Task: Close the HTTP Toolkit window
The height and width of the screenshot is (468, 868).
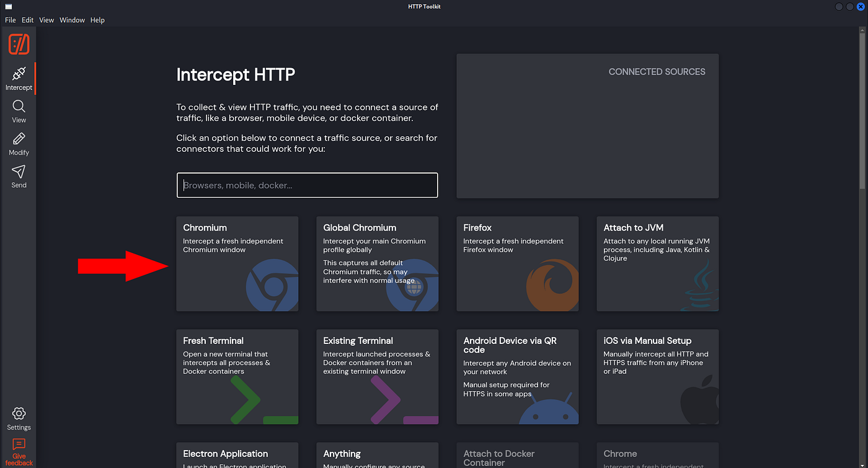Action: click(x=861, y=6)
